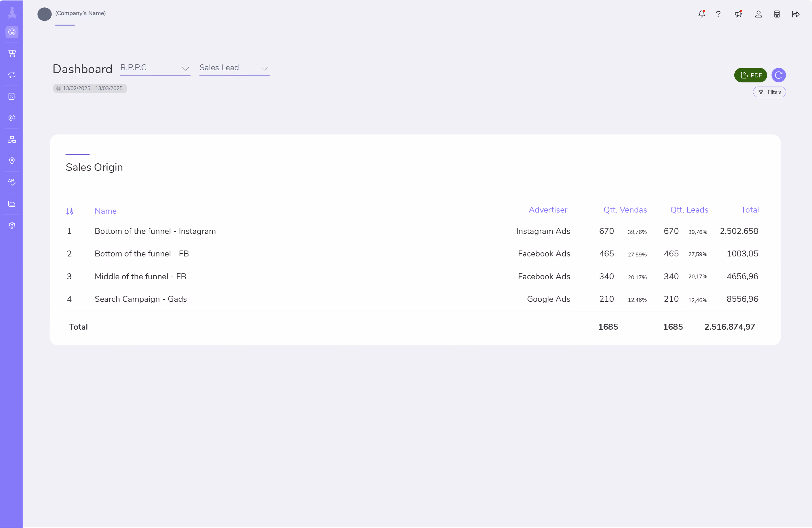This screenshot has height=528, width=812.
Task: Click the building company icon in header
Action: click(x=777, y=14)
